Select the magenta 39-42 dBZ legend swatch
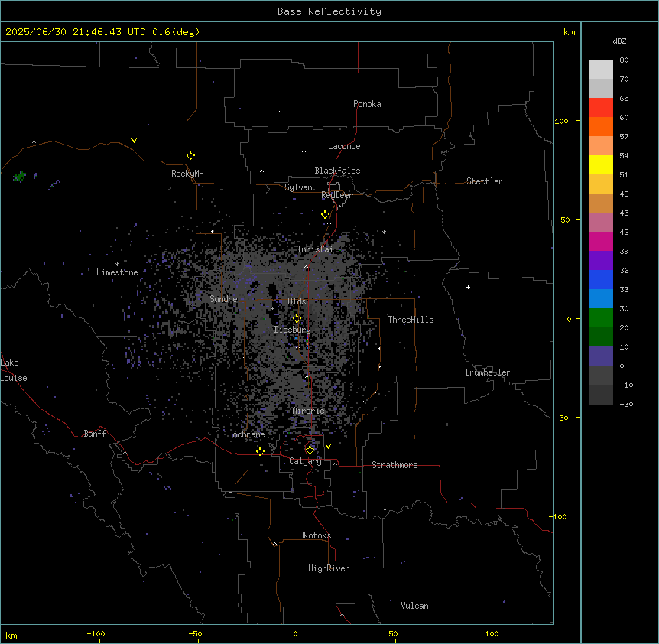The width and height of the screenshot is (659, 644). click(x=601, y=241)
